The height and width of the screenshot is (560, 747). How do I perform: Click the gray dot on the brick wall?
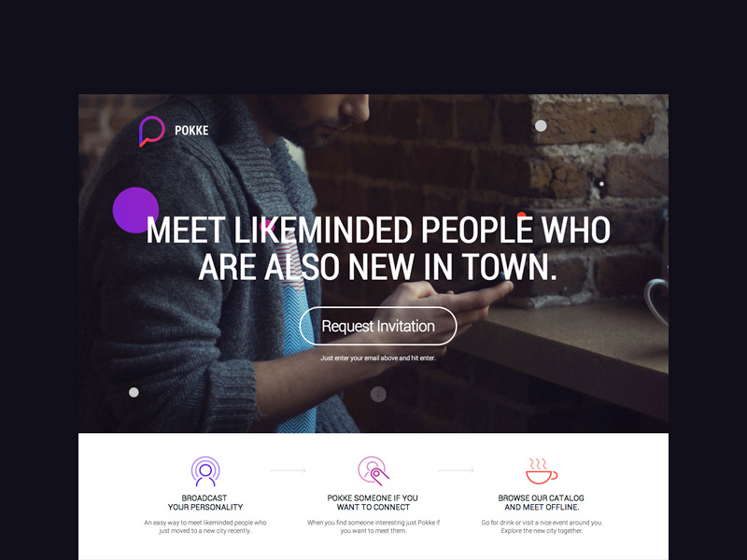(x=541, y=126)
